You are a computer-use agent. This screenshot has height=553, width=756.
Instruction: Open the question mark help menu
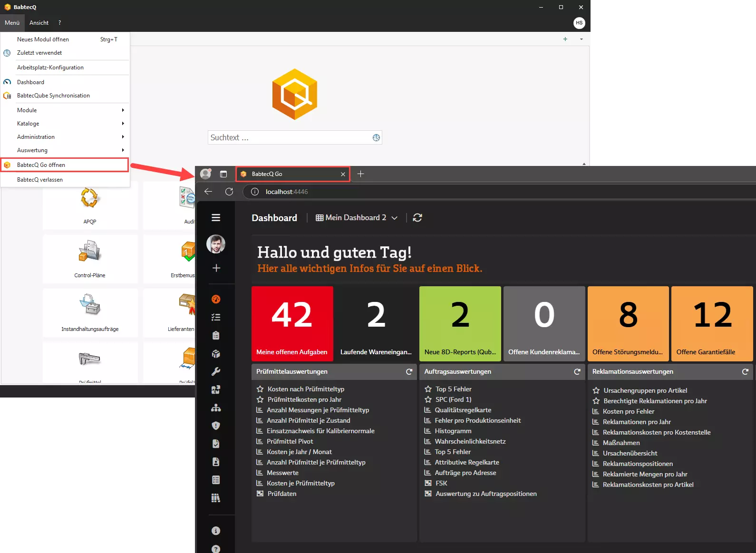click(x=59, y=23)
